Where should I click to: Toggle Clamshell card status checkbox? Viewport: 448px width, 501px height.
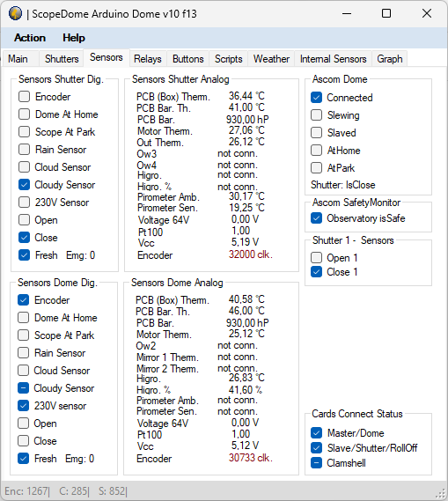point(317,463)
